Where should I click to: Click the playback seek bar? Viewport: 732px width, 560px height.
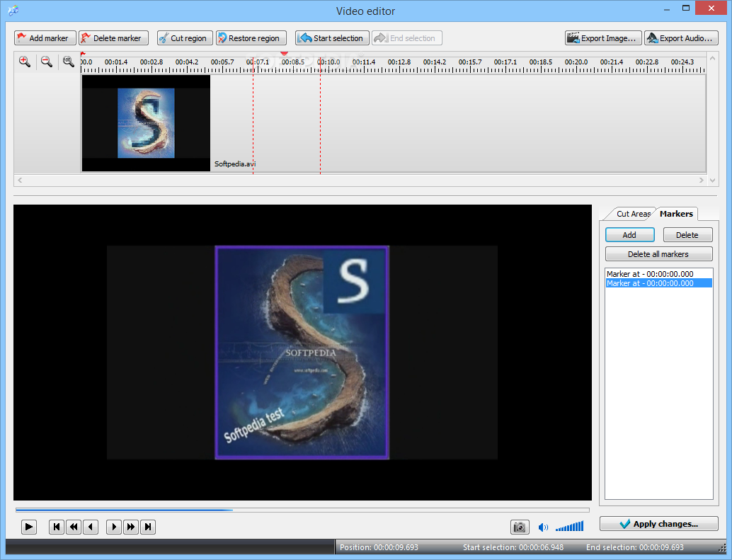tap(302, 510)
